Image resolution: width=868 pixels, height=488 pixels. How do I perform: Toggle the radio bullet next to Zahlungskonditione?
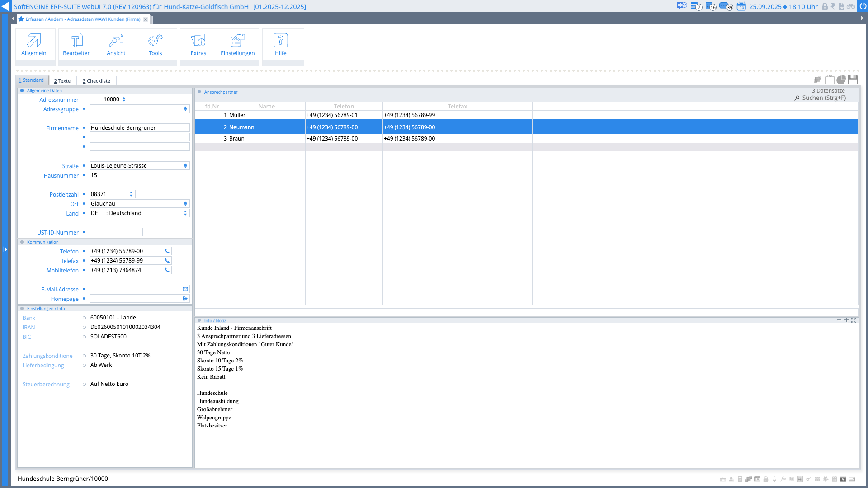(84, 356)
